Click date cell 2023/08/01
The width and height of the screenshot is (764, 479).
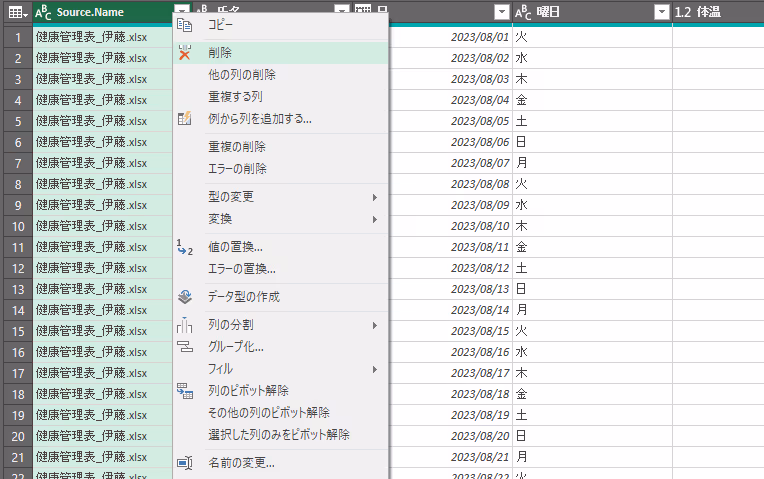479,37
